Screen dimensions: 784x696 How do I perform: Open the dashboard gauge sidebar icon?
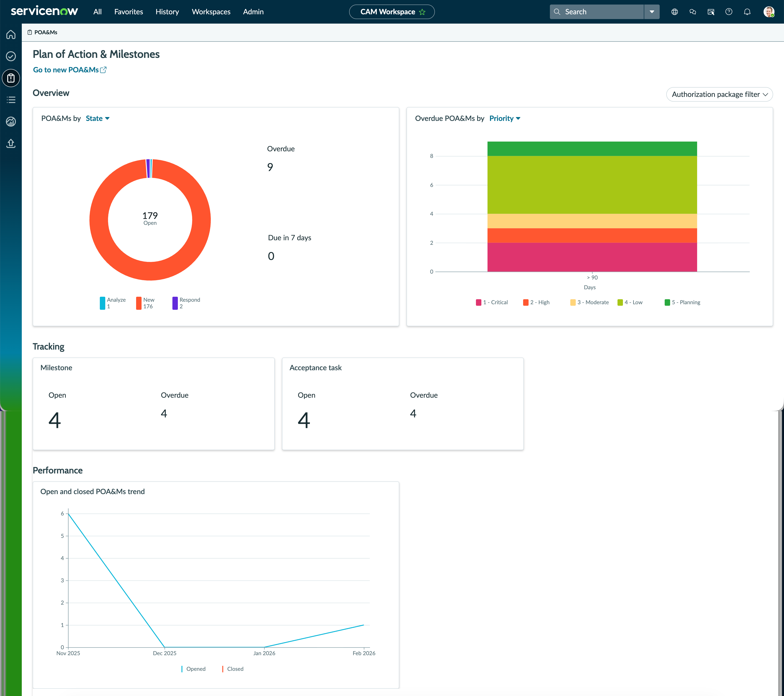(11, 122)
